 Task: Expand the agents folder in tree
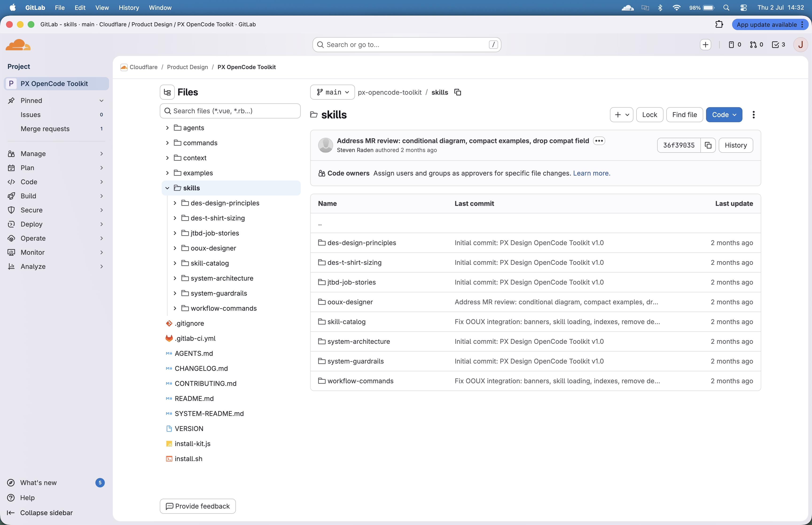click(167, 128)
